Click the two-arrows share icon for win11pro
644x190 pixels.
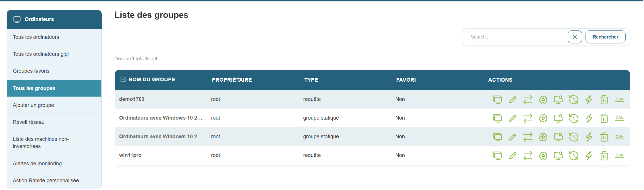[x=528, y=156]
